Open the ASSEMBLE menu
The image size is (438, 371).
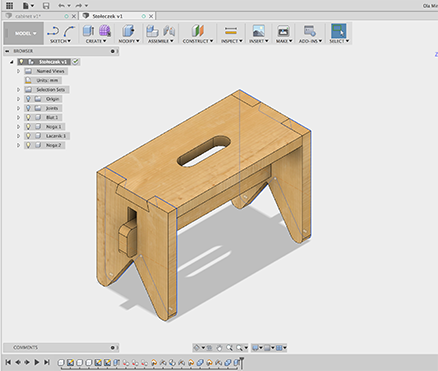tap(161, 41)
